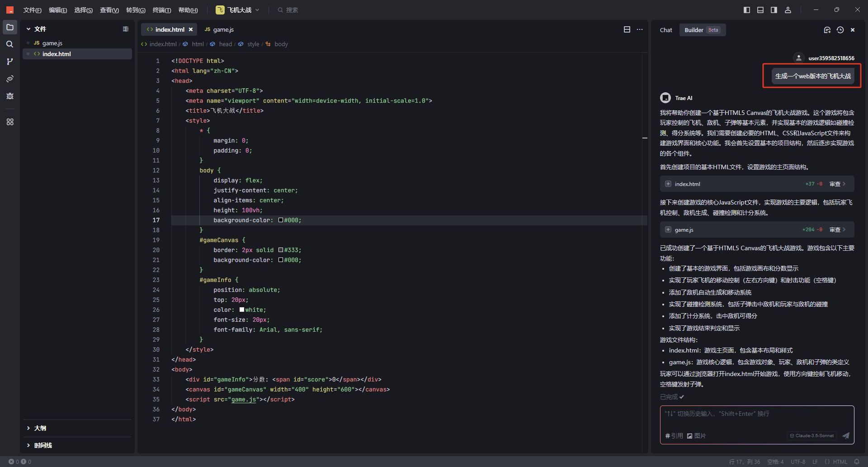The height and width of the screenshot is (467, 868).
Task: Click the notification bell in status bar
Action: [x=857, y=462]
